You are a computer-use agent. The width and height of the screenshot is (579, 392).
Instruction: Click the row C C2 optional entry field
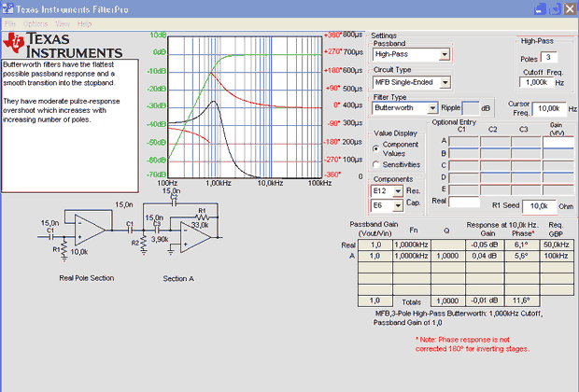[495, 166]
